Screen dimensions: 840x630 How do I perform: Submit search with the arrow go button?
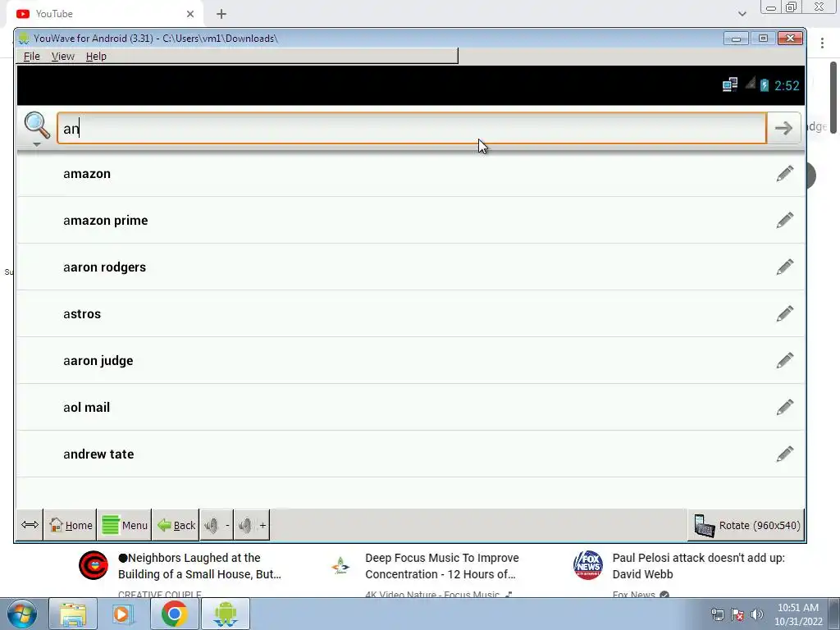(783, 128)
